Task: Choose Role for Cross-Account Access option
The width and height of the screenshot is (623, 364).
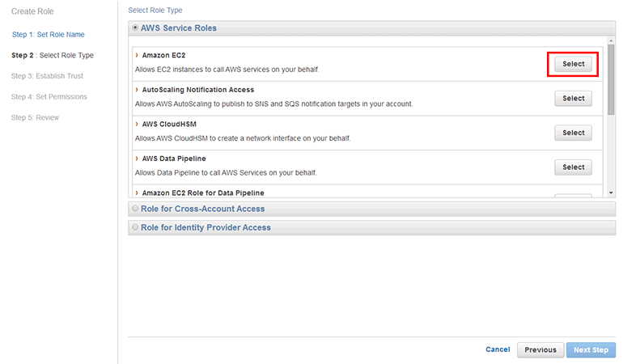Action: pos(135,209)
